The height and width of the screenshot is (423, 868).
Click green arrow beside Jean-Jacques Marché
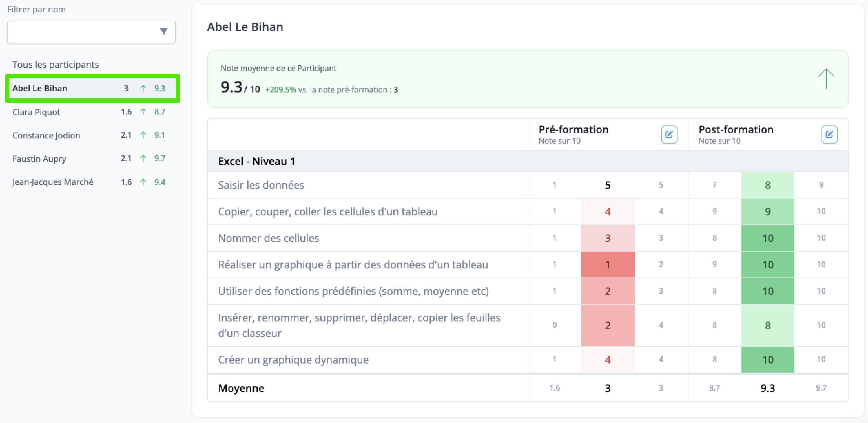pos(143,182)
